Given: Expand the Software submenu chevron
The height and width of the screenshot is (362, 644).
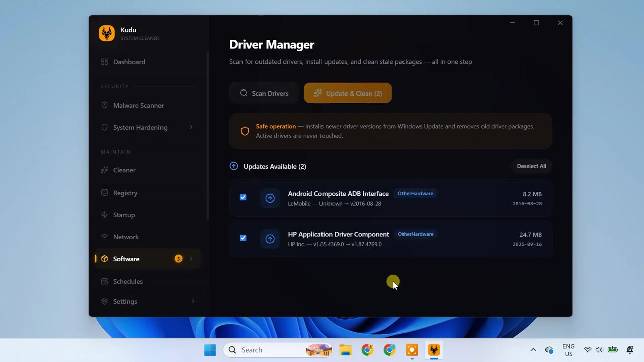Looking at the screenshot, I should point(191,259).
